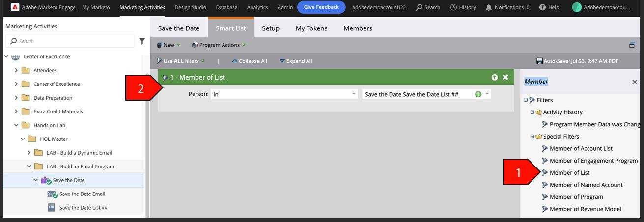
Task: Click Collapse All filters
Action: click(250, 61)
